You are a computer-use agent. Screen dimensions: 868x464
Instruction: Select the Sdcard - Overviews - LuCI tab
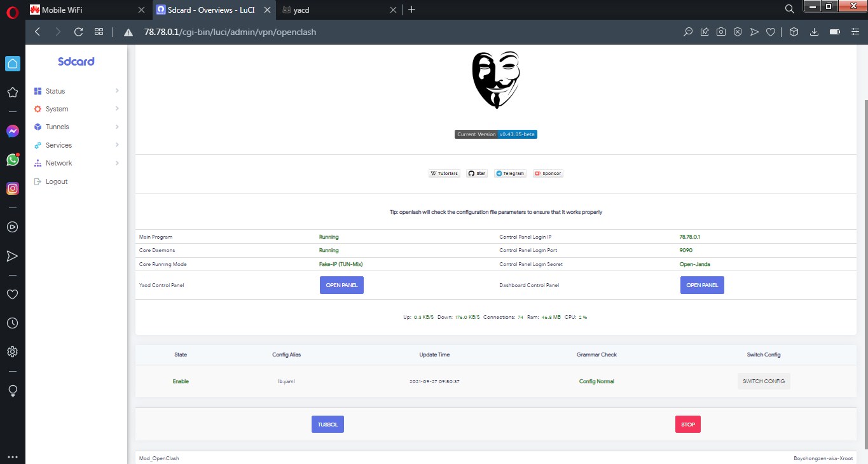click(215, 10)
